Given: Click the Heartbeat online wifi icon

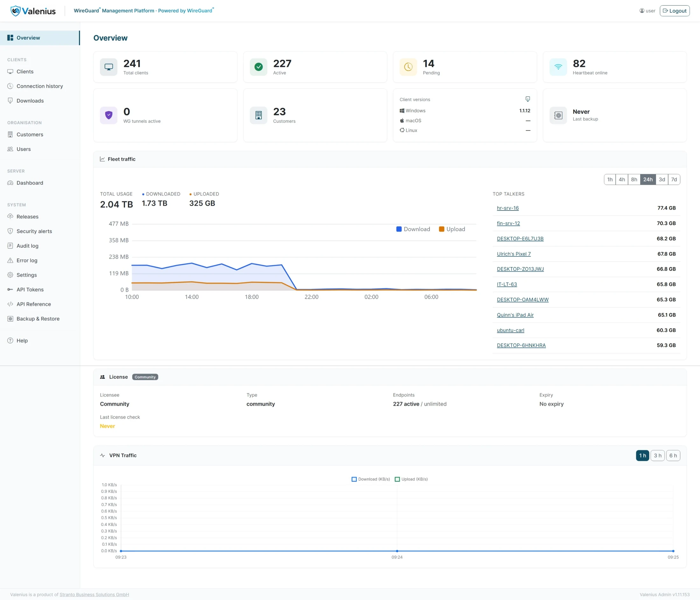Looking at the screenshot, I should coord(558,67).
